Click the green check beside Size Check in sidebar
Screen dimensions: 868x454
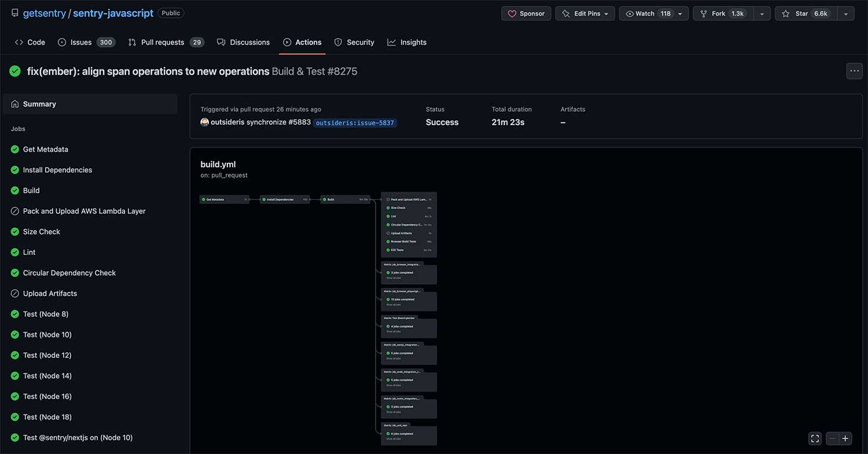(15, 232)
